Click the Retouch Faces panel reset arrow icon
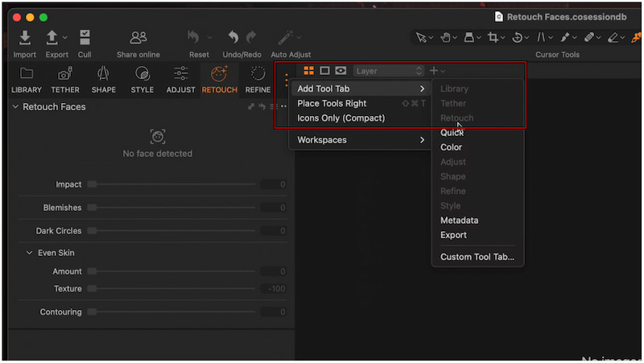644x363 pixels. [x=262, y=107]
